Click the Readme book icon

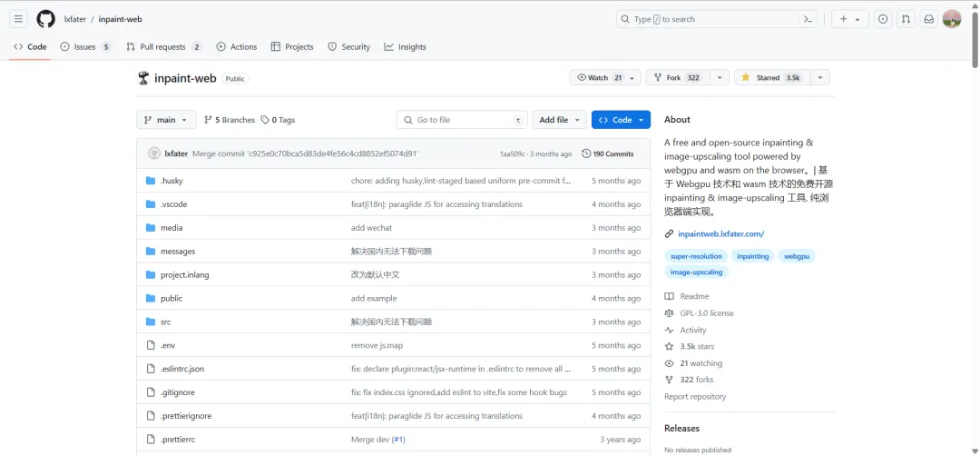pos(669,296)
